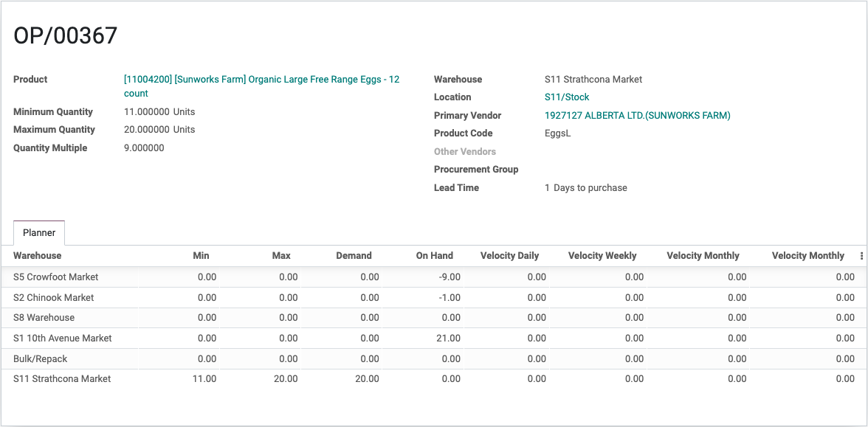Select the S5 Crowfoot Market row
The width and height of the screenshot is (868, 427).
(434, 277)
